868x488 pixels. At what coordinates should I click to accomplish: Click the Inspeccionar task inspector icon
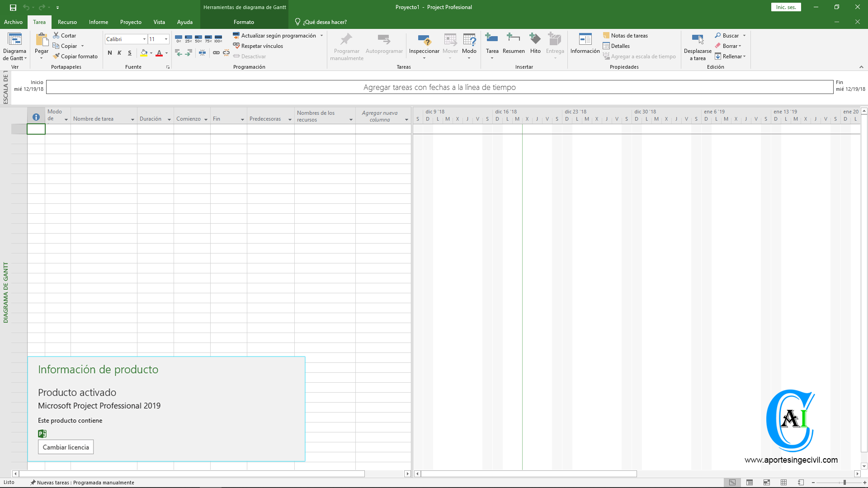tap(424, 40)
